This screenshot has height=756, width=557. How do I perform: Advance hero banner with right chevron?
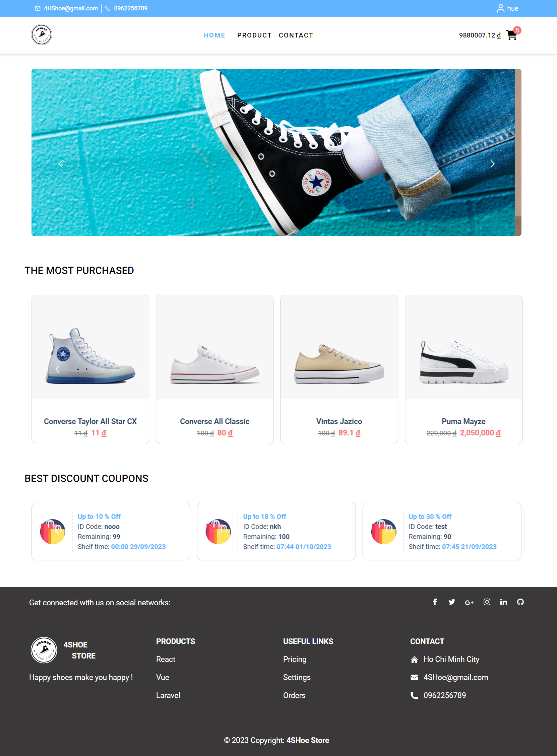pyautogui.click(x=493, y=164)
